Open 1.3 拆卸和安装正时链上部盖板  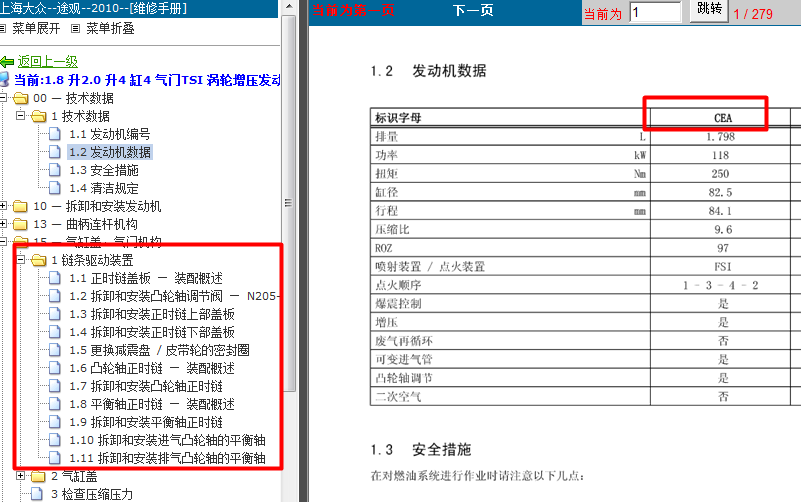tap(152, 314)
